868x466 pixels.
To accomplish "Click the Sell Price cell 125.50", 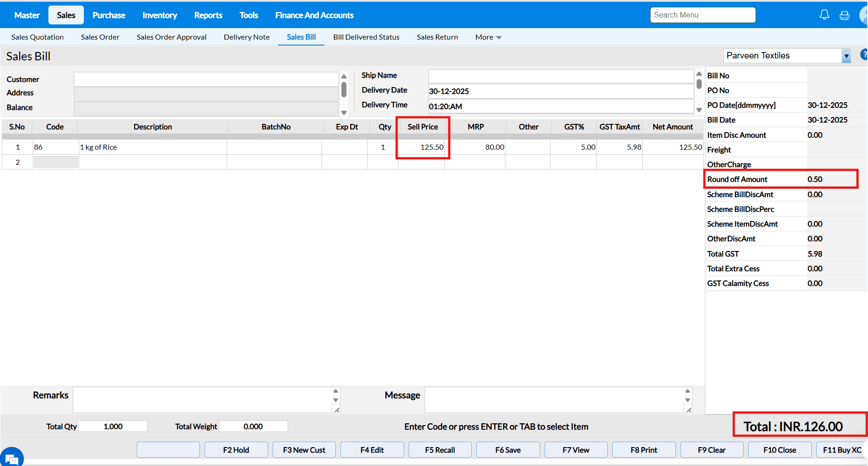I will [422, 147].
